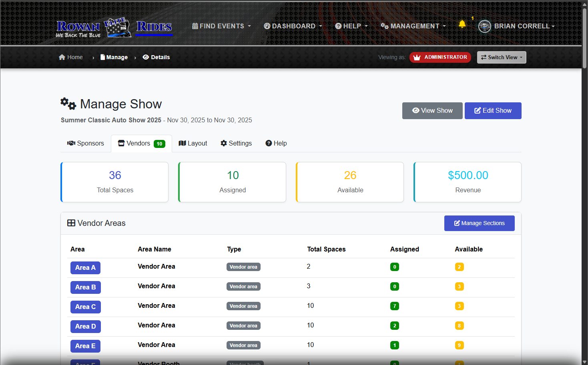Open the Sponsors tab
This screenshot has height=365, width=588.
click(85, 143)
